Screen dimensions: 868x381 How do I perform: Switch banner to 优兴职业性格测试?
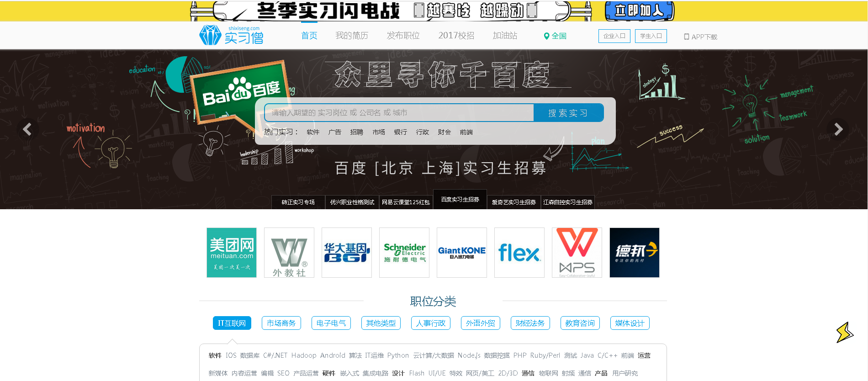pos(352,202)
